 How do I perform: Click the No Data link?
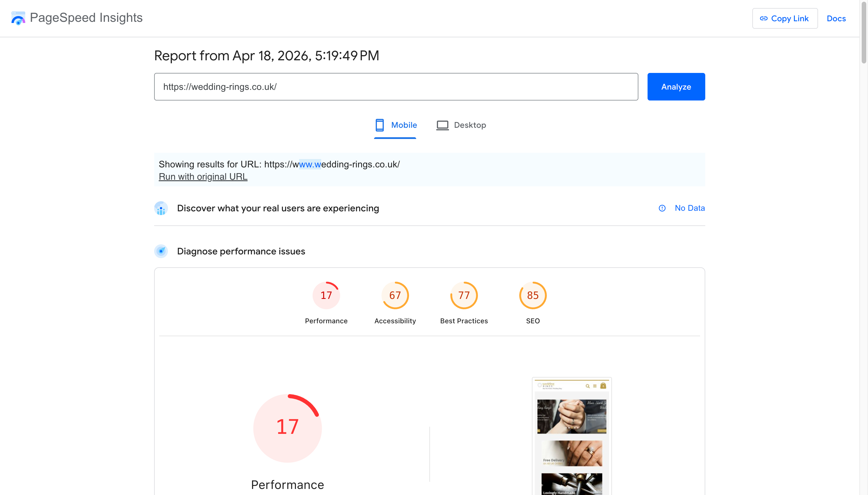(689, 208)
